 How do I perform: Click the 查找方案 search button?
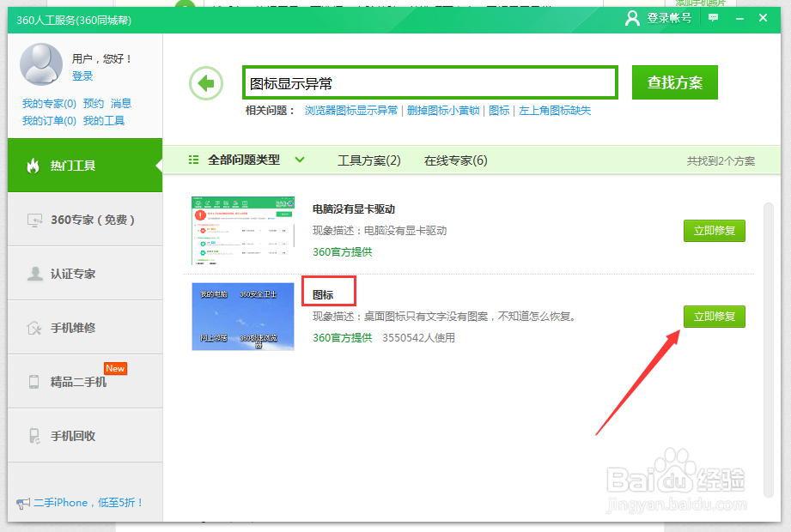[674, 82]
